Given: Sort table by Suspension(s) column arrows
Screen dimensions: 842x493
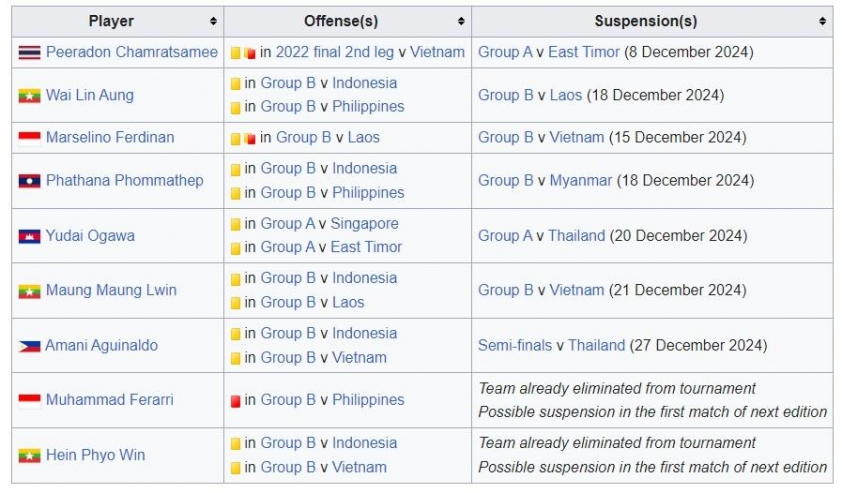Looking at the screenshot, I should pos(822,21).
